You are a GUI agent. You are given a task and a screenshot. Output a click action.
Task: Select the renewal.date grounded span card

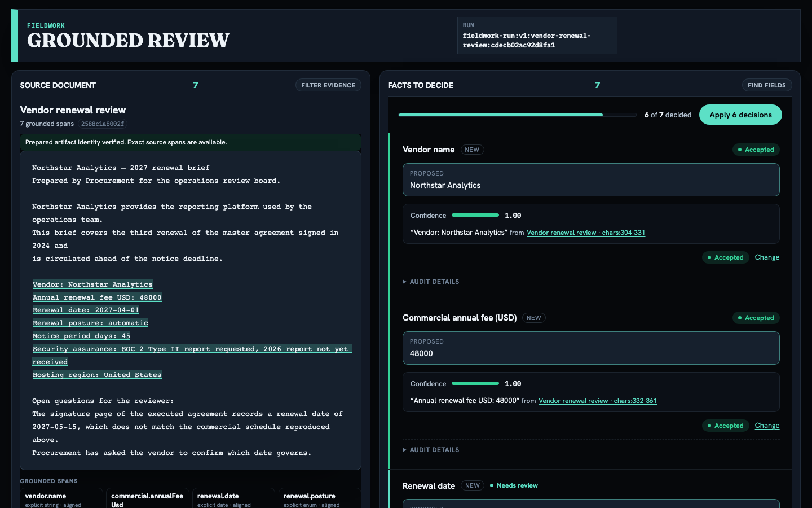[x=234, y=499]
